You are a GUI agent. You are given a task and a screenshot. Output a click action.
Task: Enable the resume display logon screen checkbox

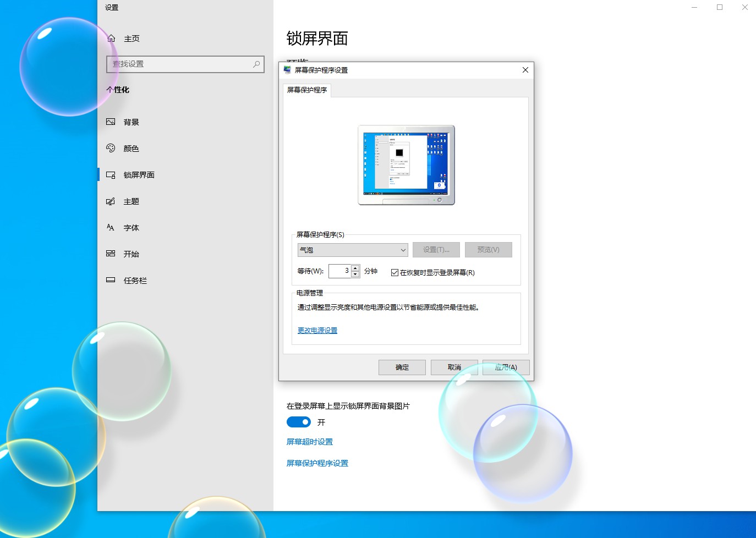coord(394,272)
